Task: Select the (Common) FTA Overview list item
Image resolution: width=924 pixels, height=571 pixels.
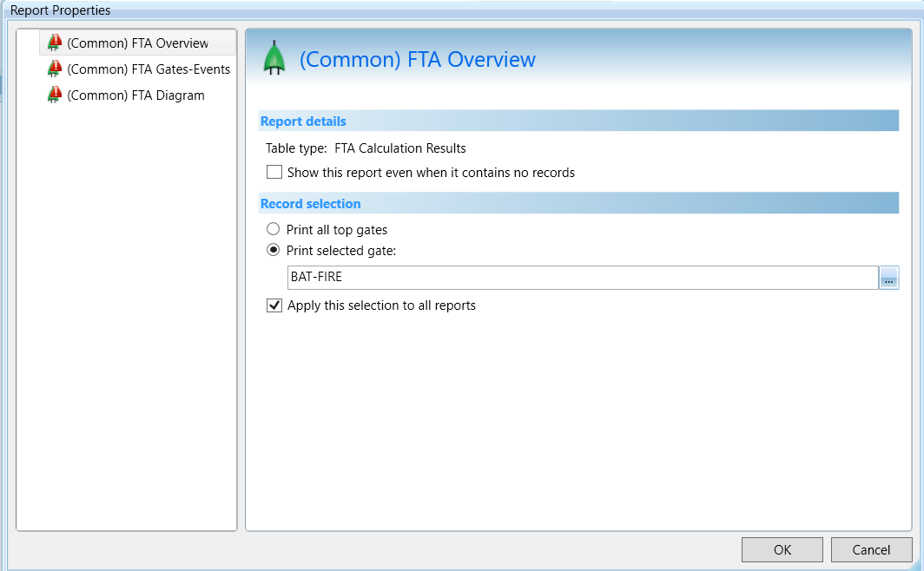Action: (138, 43)
